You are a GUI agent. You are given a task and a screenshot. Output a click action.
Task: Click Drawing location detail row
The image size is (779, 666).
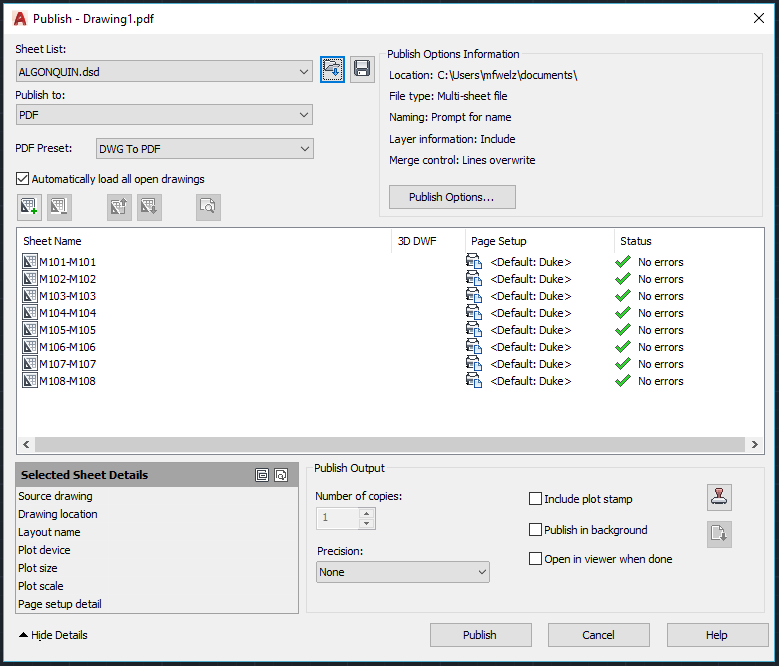(x=157, y=514)
